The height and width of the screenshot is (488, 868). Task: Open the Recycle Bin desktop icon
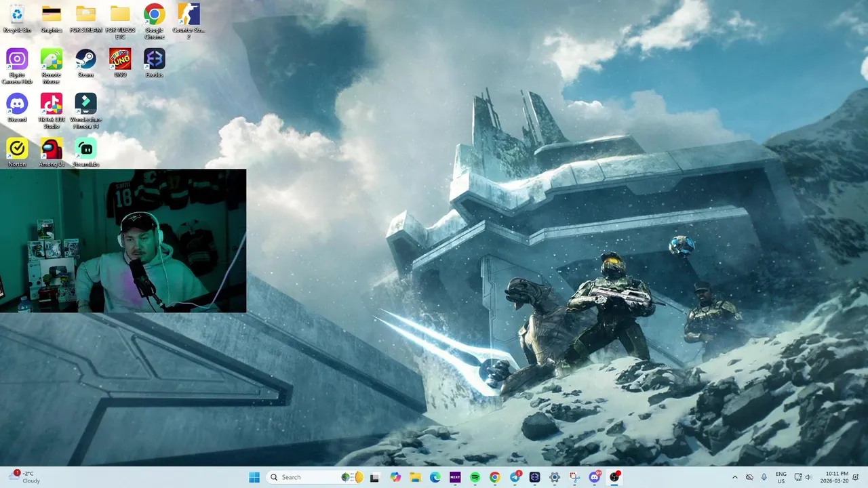[x=17, y=19]
